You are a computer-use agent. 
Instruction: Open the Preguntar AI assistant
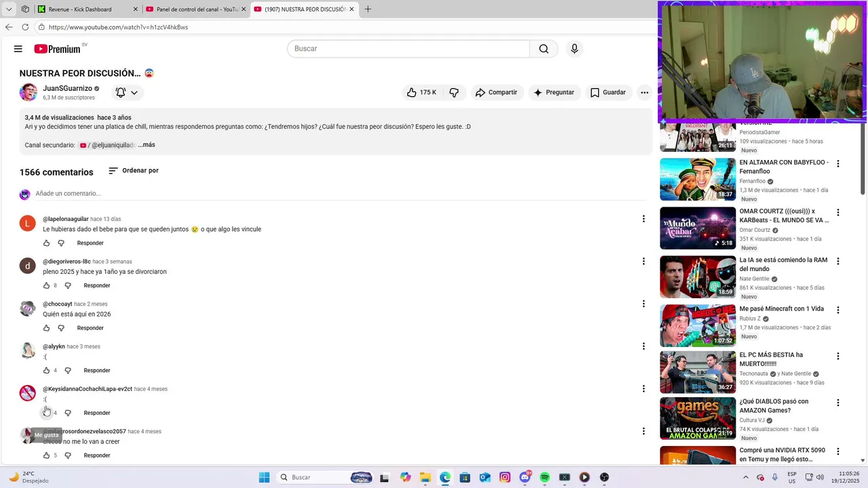[554, 92]
